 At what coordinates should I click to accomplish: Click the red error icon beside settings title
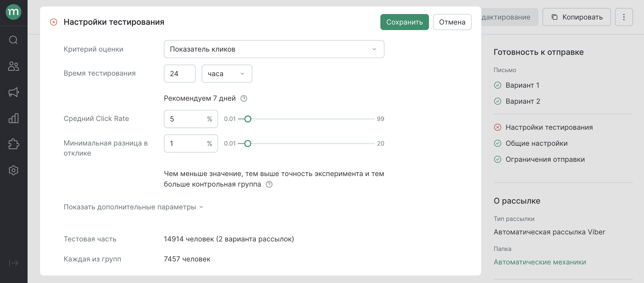[x=54, y=22]
